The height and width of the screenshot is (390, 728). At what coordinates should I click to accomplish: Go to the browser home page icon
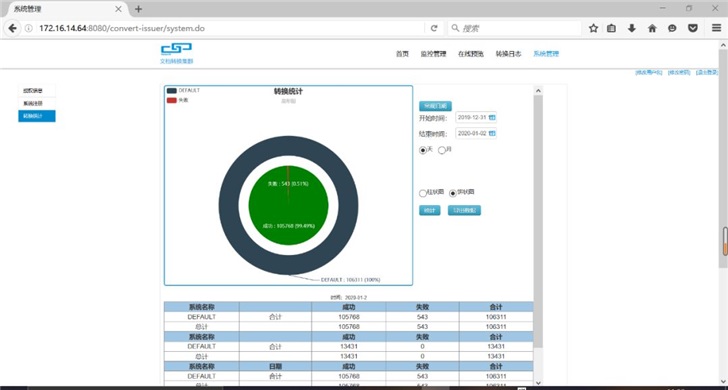(x=652, y=28)
